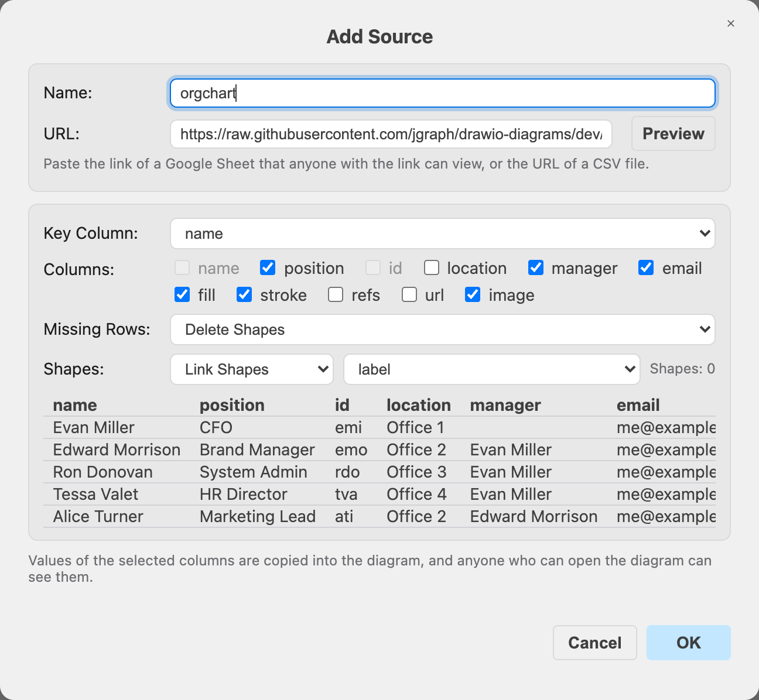Close the Add Source dialog
This screenshot has height=700, width=759.
tap(730, 23)
